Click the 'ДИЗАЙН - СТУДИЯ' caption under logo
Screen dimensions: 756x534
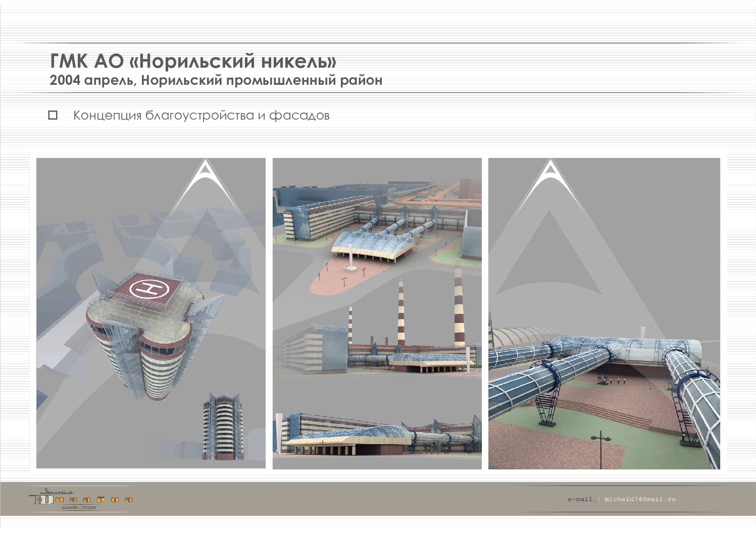pyautogui.click(x=79, y=508)
